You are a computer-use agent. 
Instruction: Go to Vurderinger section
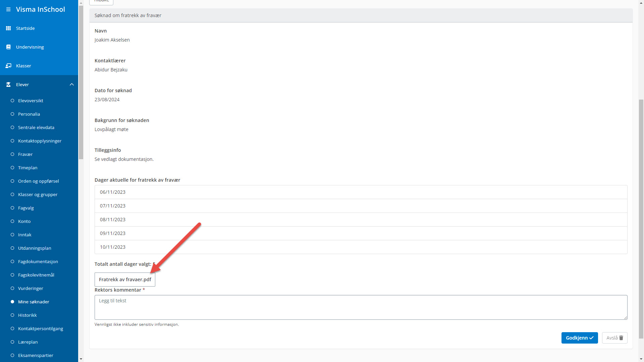point(31,288)
